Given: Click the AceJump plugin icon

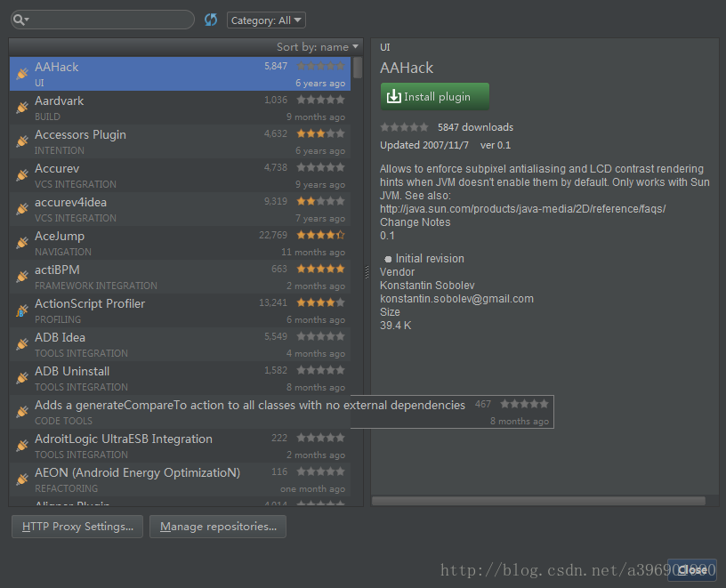Looking at the screenshot, I should point(22,243).
